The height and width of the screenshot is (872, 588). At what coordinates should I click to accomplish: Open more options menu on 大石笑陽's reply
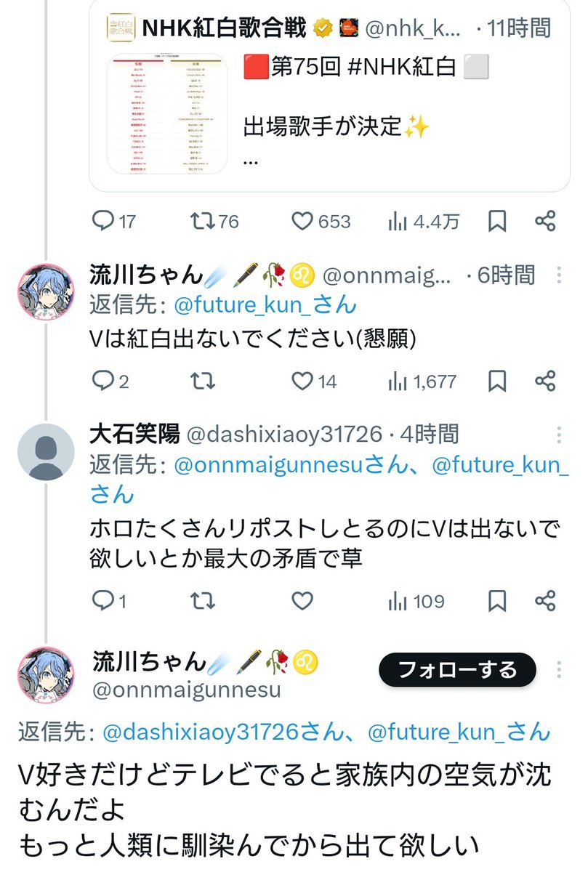[559, 435]
